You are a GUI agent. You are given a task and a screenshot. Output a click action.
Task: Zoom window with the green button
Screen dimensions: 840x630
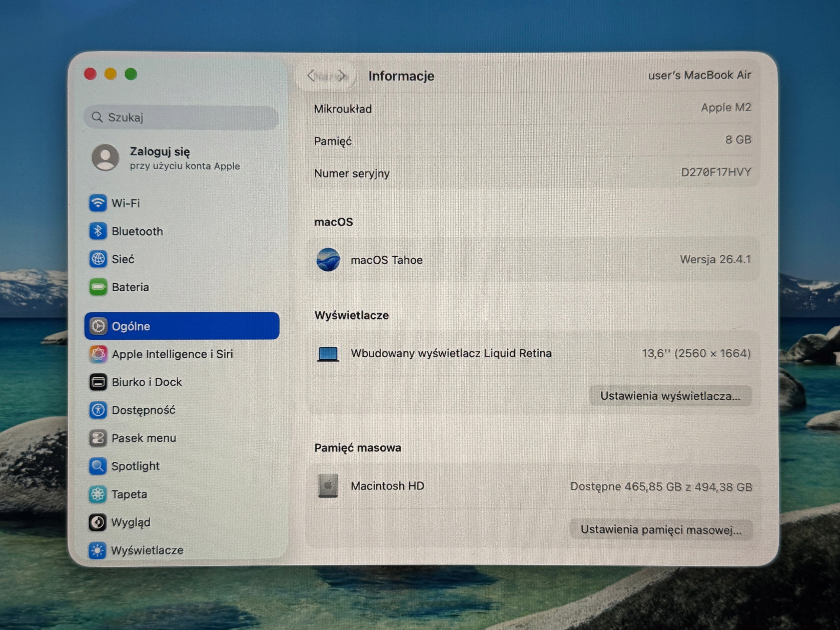(131, 74)
